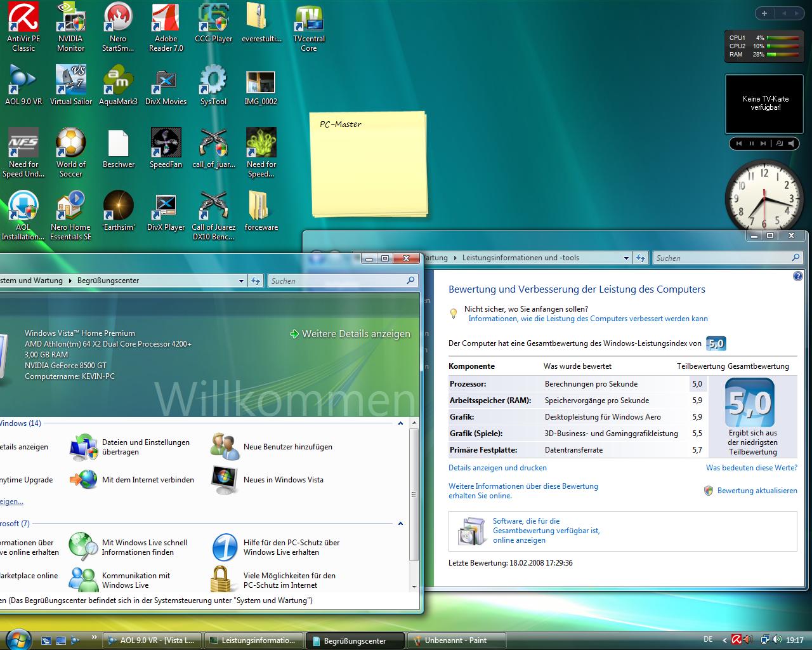Open the forceware folder
The width and height of the screenshot is (812, 650).
(x=261, y=211)
